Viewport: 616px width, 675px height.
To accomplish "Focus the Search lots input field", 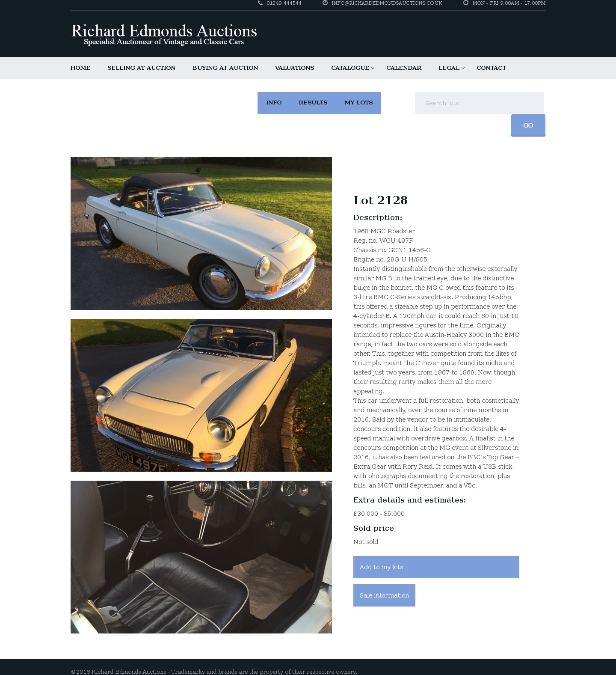I will tap(479, 103).
